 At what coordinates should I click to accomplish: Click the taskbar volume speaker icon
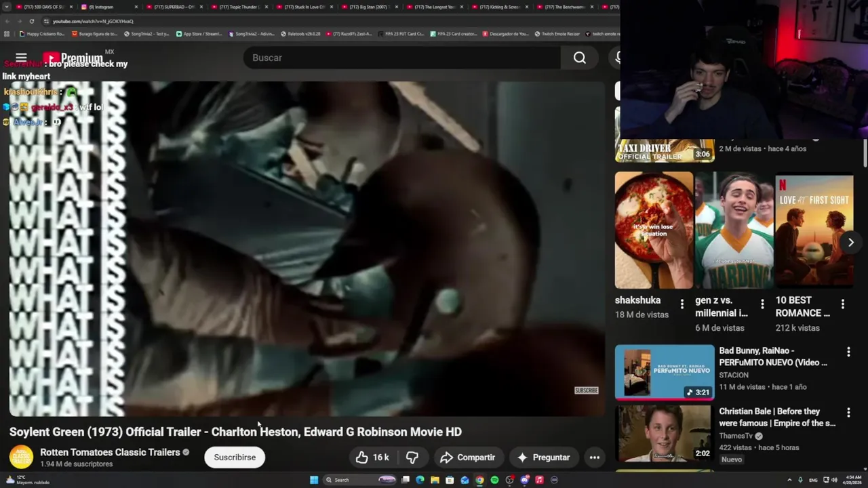[x=834, y=480]
